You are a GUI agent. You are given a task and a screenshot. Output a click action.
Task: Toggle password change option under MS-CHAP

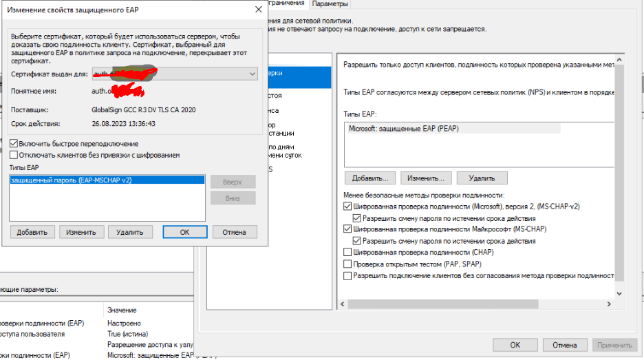point(356,241)
